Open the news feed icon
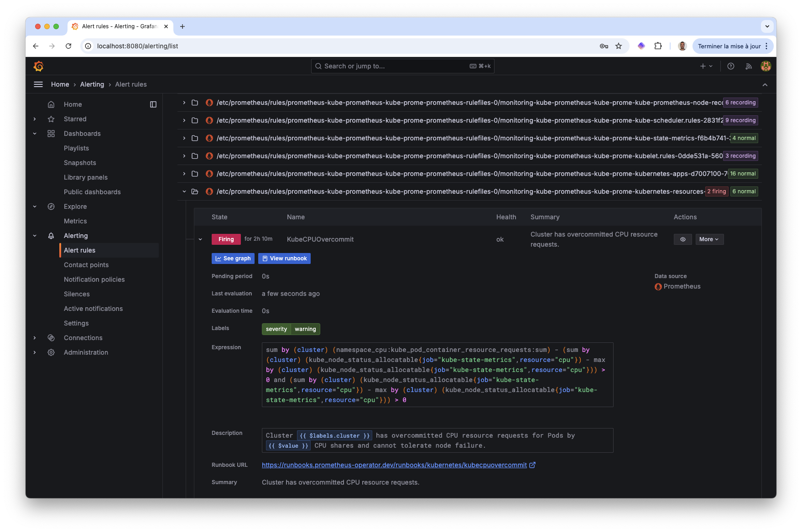802x532 pixels. point(749,66)
